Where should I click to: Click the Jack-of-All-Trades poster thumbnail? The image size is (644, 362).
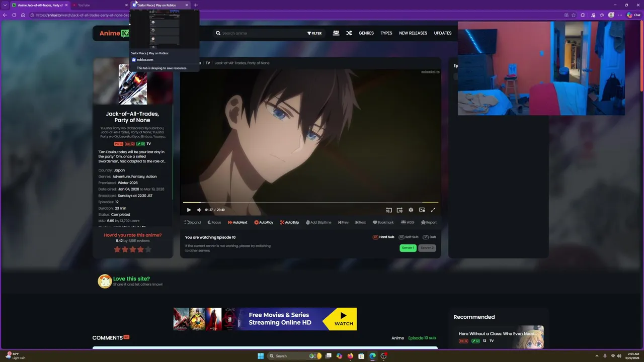[133, 84]
